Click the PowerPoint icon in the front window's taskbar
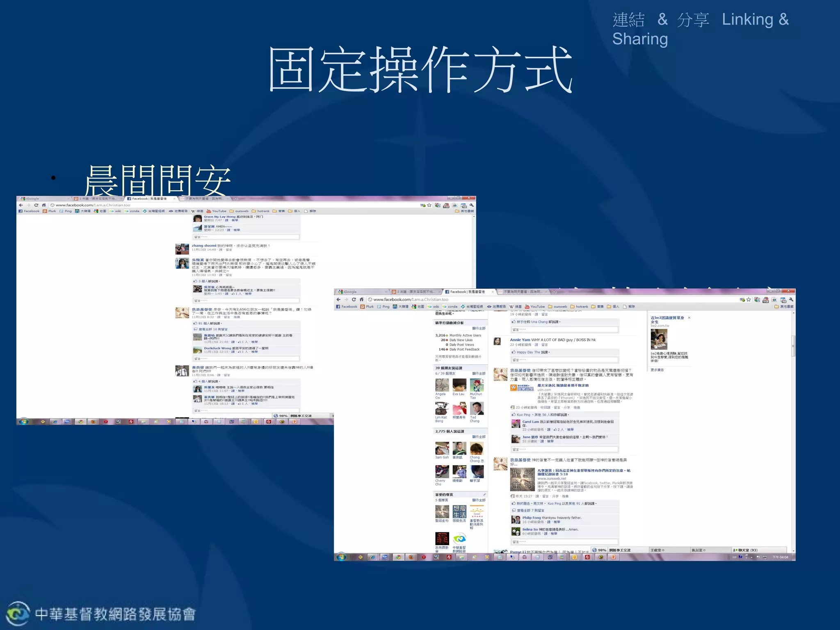 (614, 557)
